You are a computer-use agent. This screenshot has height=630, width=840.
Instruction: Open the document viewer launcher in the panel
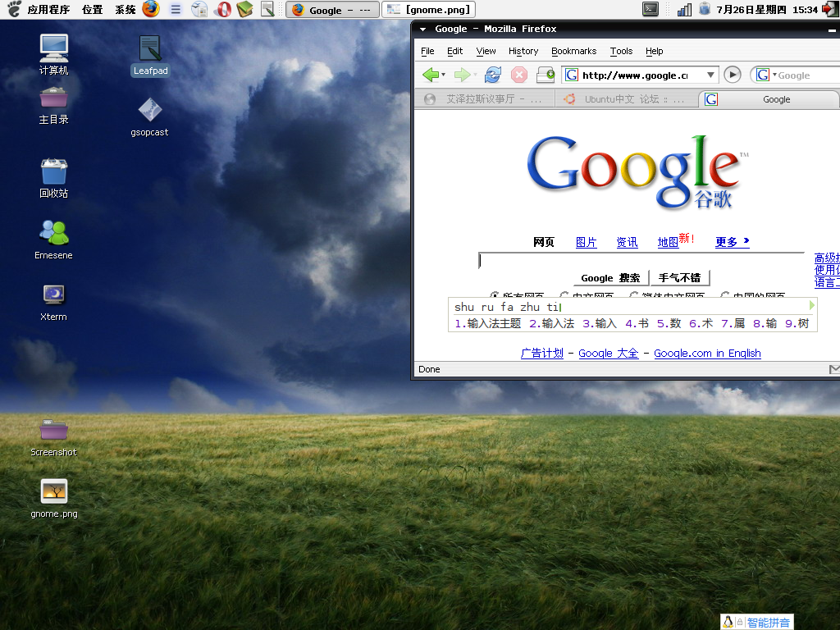(199, 9)
